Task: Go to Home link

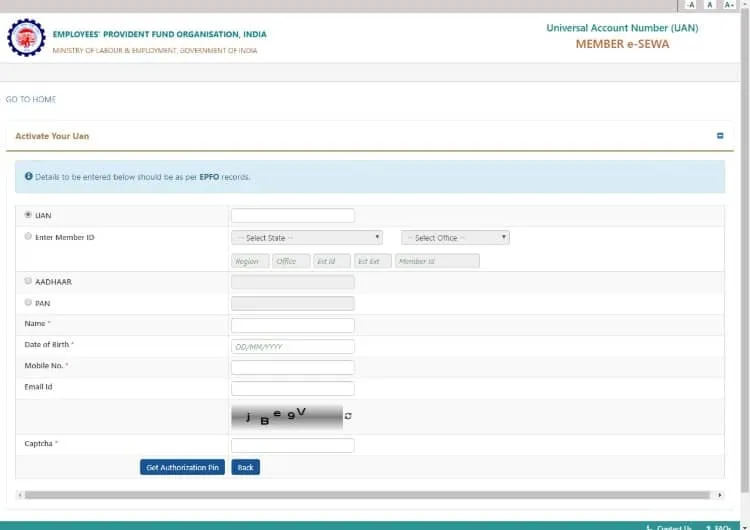Action: 31,99
